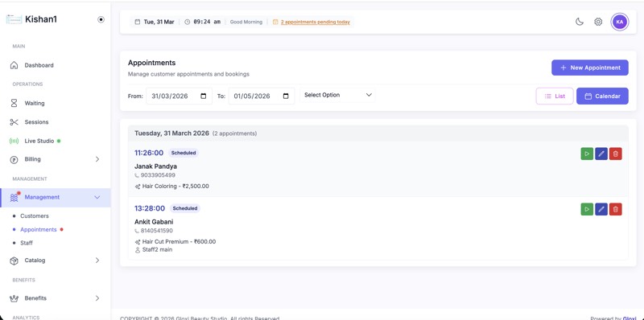This screenshot has height=320, width=644.
Task: Click the Staff2 main staff label
Action: (x=157, y=249)
